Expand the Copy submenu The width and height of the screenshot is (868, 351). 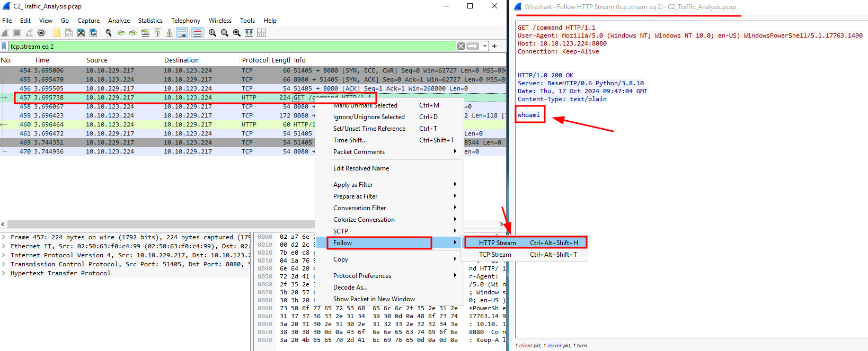point(389,259)
